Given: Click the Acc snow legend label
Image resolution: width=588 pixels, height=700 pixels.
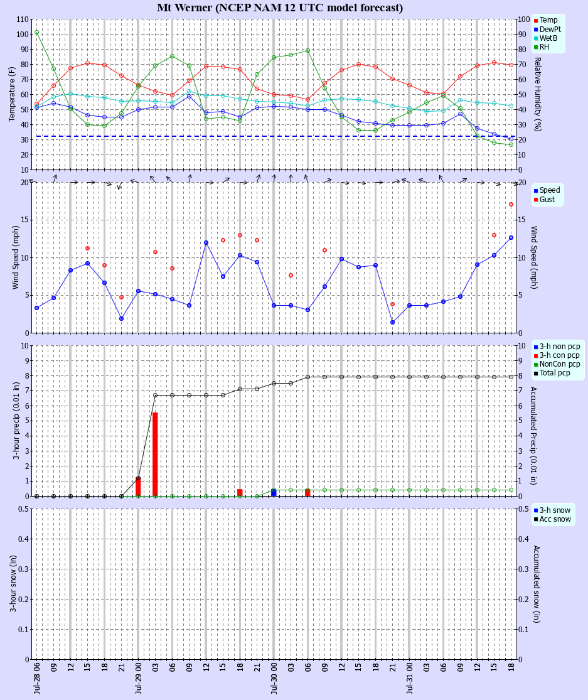Looking at the screenshot, I should [555, 519].
